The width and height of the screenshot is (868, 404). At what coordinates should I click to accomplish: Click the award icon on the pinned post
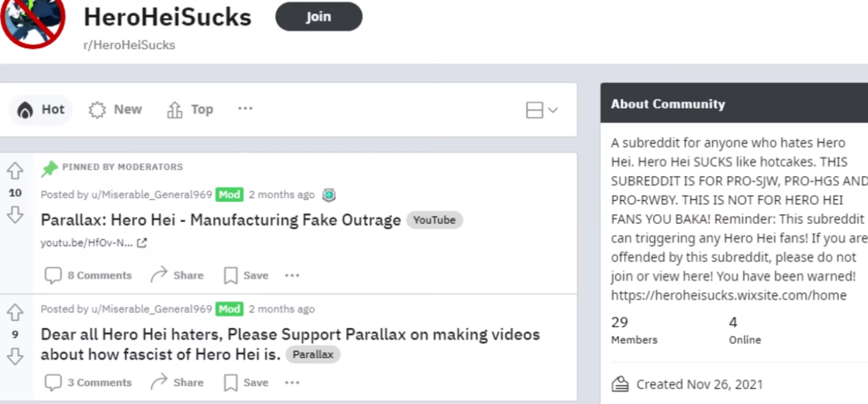[329, 195]
